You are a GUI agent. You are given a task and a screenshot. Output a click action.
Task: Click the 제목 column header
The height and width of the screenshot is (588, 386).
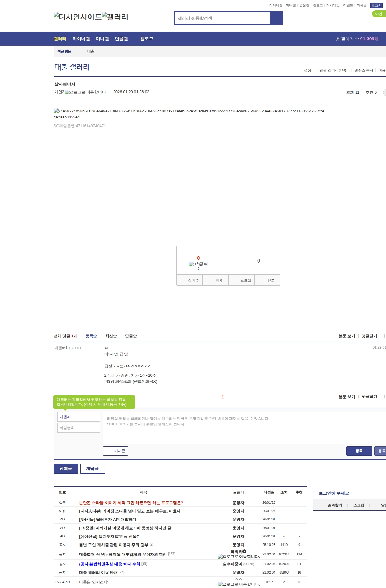coord(144,492)
